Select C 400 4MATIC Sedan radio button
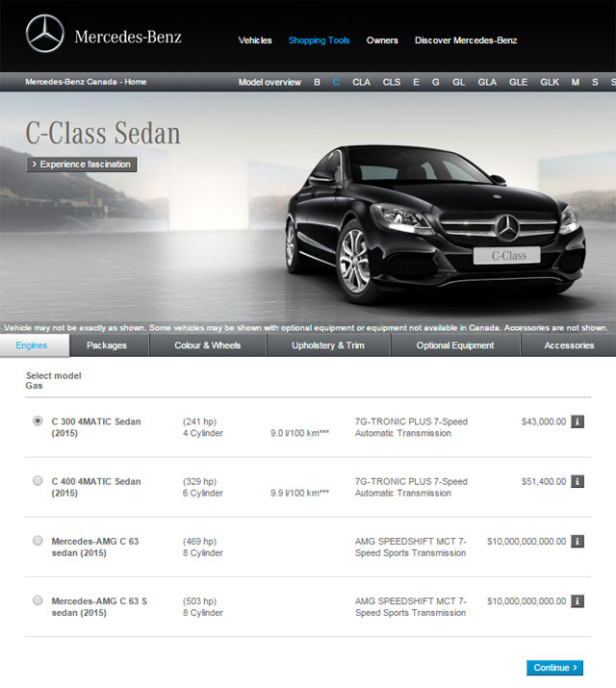Image resolution: width=616 pixels, height=688 pixels. click(x=38, y=480)
